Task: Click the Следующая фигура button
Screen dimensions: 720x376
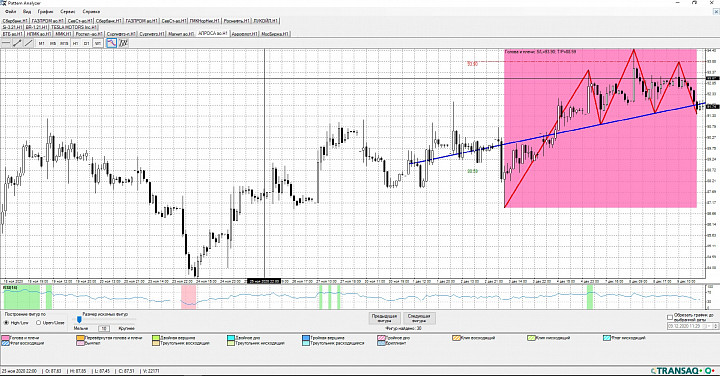Action: pyautogui.click(x=419, y=319)
